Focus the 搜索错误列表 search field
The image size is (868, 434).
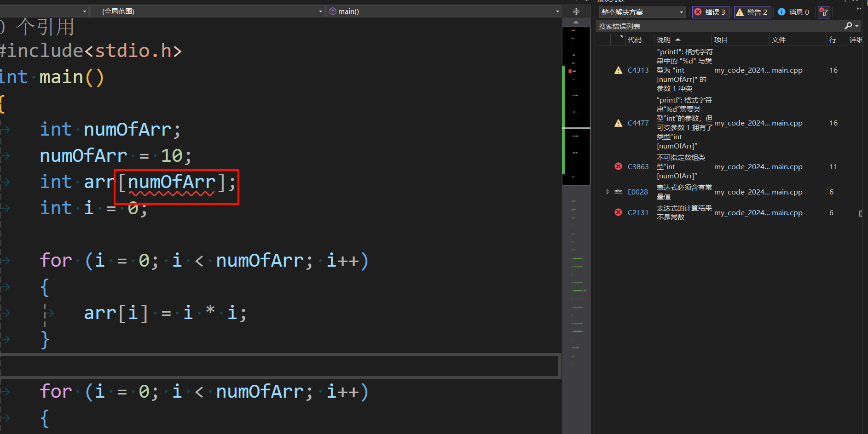tap(718, 26)
